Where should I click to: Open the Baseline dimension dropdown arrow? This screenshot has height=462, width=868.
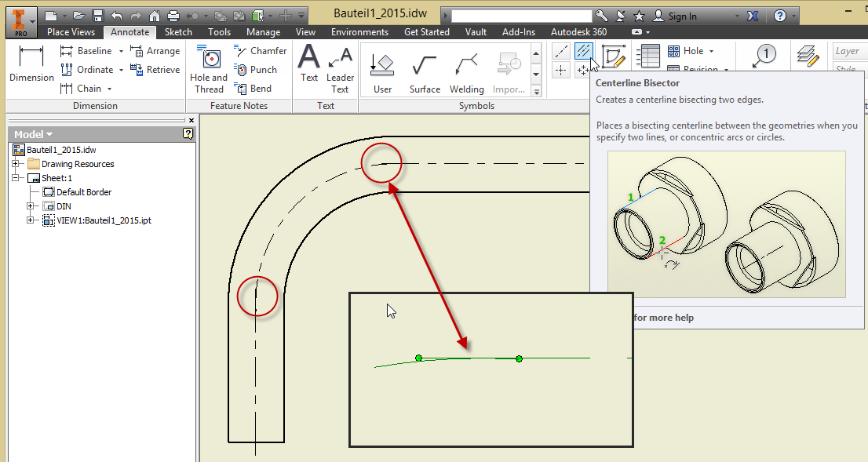pyautogui.click(x=121, y=51)
